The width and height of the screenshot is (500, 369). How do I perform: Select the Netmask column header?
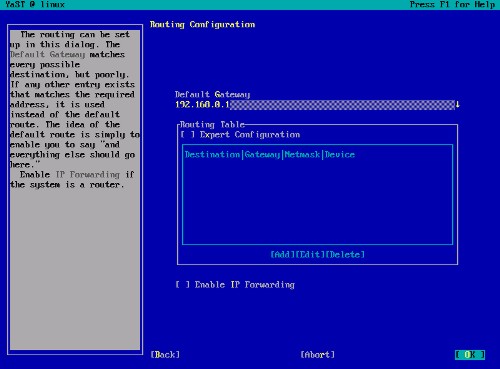click(x=302, y=155)
